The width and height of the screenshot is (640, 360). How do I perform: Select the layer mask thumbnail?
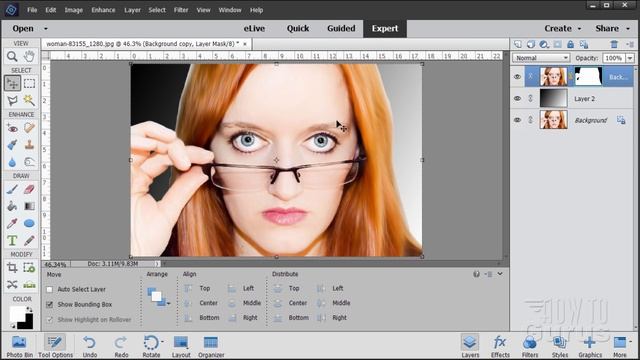click(588, 76)
